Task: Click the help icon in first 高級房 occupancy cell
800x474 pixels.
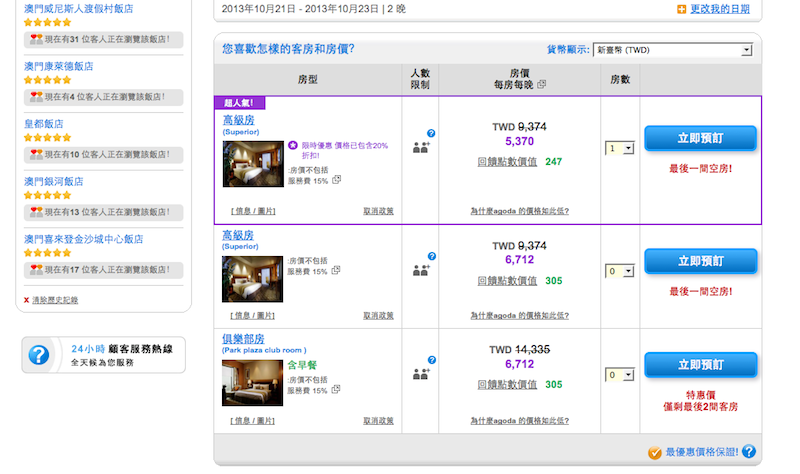Action: [431, 133]
